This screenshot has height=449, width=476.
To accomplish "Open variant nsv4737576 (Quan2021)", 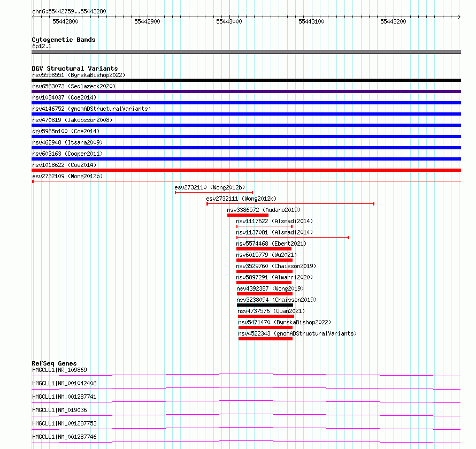I will pos(271,311).
